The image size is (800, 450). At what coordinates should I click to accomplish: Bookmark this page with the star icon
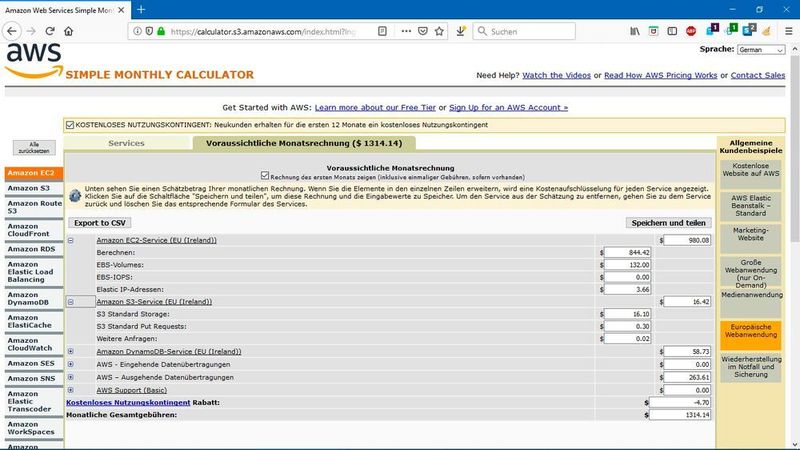(439, 31)
